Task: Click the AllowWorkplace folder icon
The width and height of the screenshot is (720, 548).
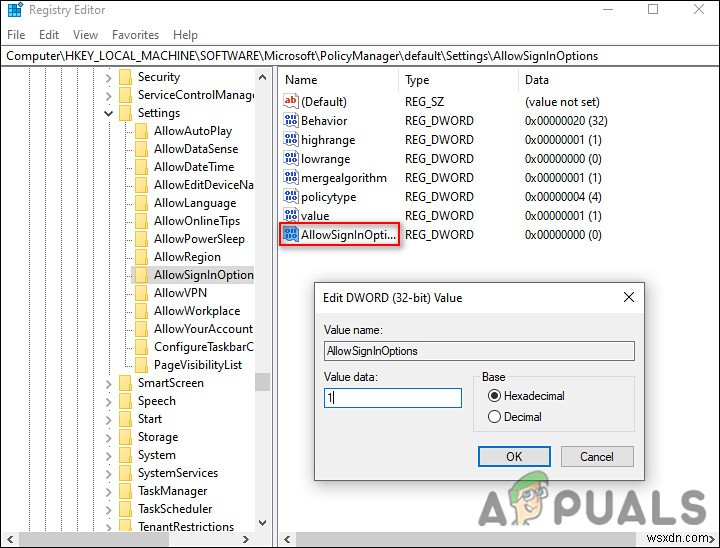Action: point(141,311)
